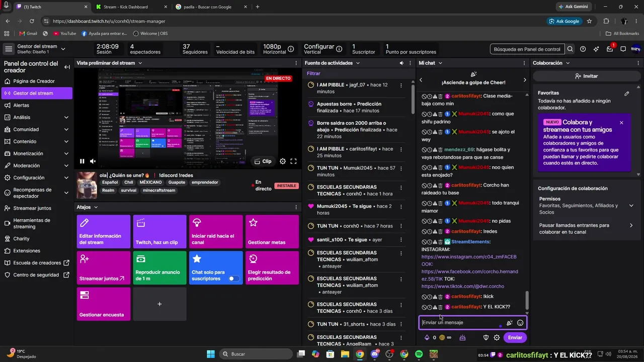Select Gestor del stream in sidebar

(x=37, y=93)
